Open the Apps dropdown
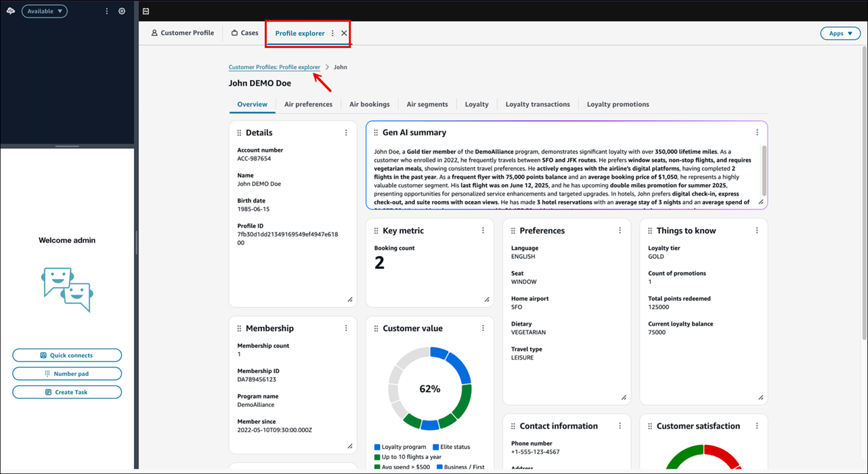The width and height of the screenshot is (868, 474). (840, 33)
